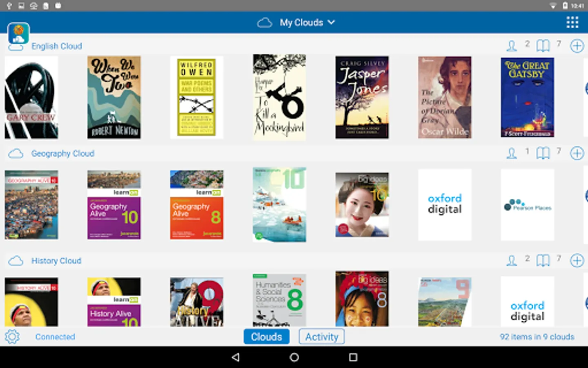Open History Alive 9 book cover
This screenshot has width=588, height=368.
pos(197,302)
